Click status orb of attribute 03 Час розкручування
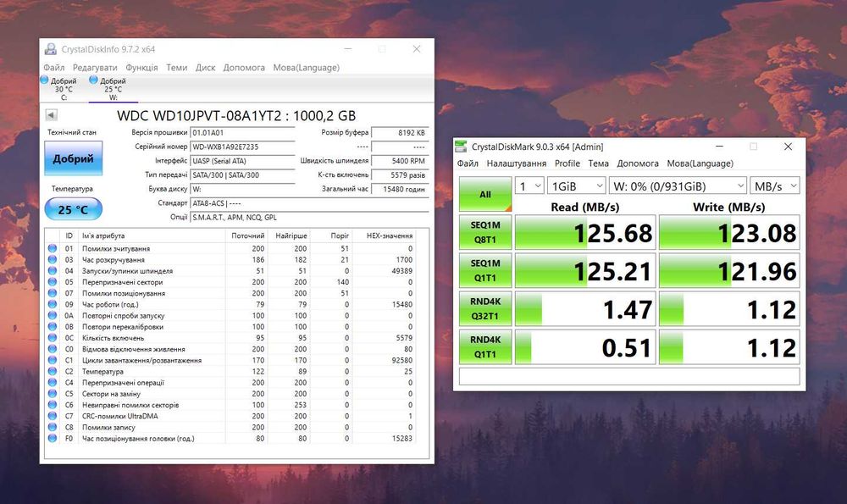The width and height of the screenshot is (847, 504). [x=53, y=259]
